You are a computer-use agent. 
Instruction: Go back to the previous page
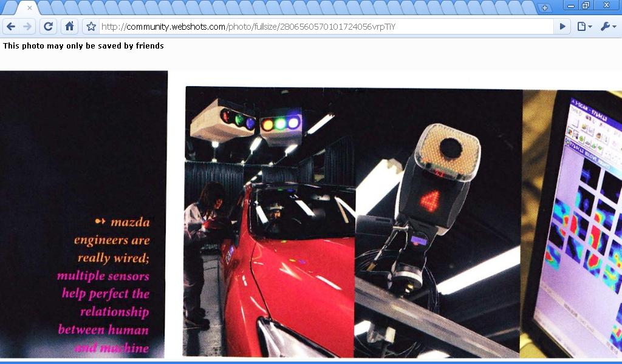[x=11, y=27]
